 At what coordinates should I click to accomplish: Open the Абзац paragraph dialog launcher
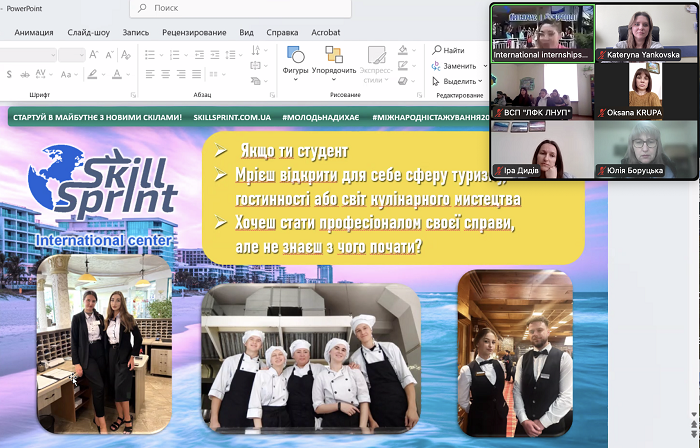[x=272, y=94]
